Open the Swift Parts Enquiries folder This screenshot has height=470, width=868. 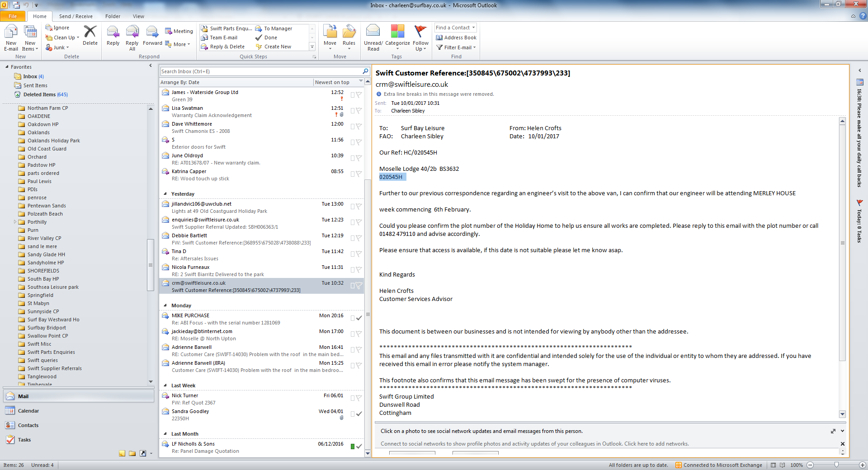51,352
